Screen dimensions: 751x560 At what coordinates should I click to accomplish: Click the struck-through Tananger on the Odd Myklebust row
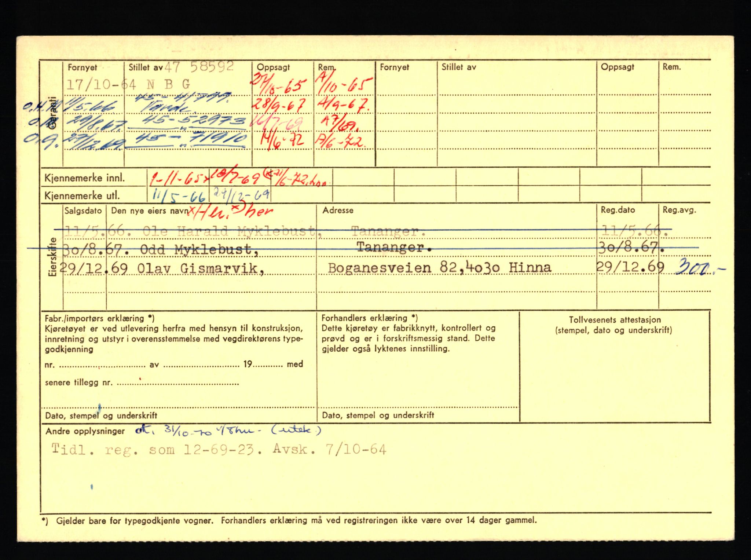point(394,247)
